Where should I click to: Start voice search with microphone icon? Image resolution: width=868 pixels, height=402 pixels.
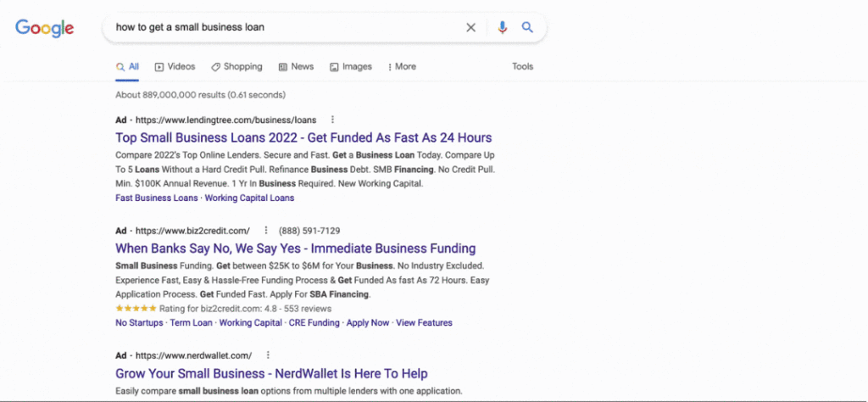(x=502, y=27)
